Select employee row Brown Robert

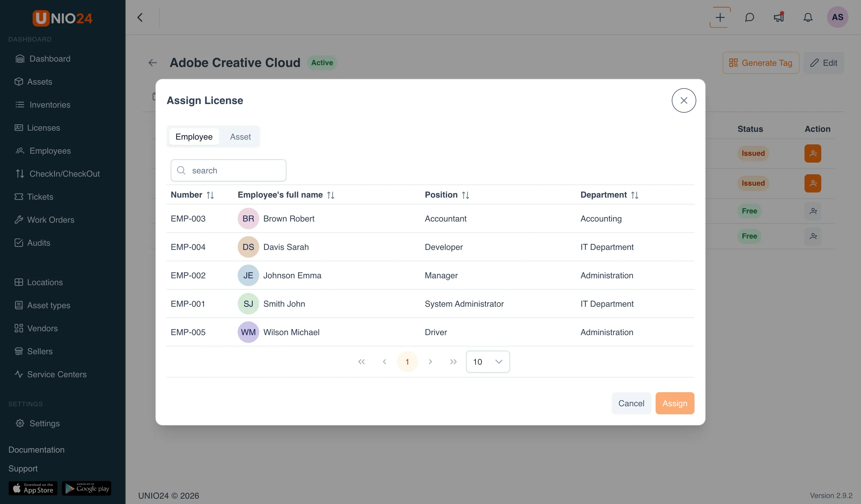pos(430,219)
